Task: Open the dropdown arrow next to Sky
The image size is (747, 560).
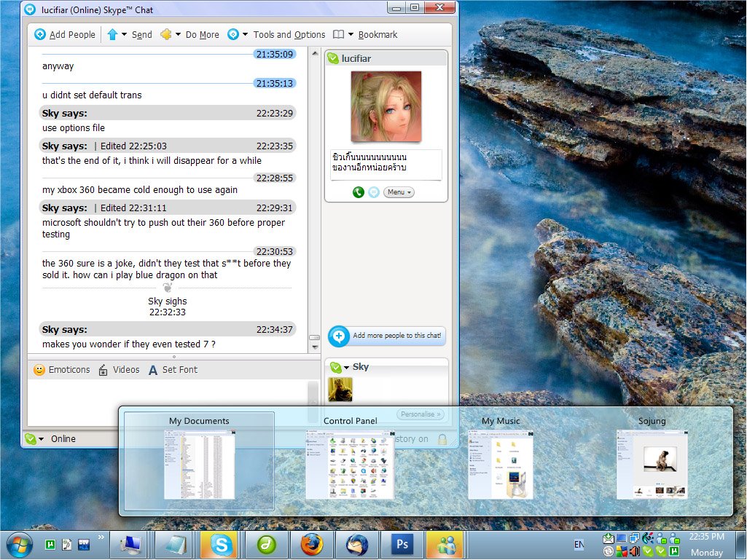Action: click(346, 367)
